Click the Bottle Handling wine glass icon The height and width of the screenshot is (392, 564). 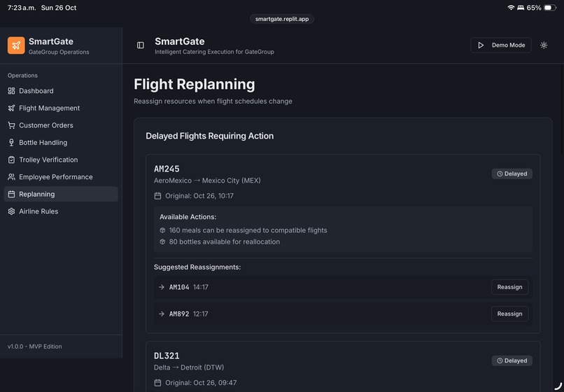[x=11, y=143]
